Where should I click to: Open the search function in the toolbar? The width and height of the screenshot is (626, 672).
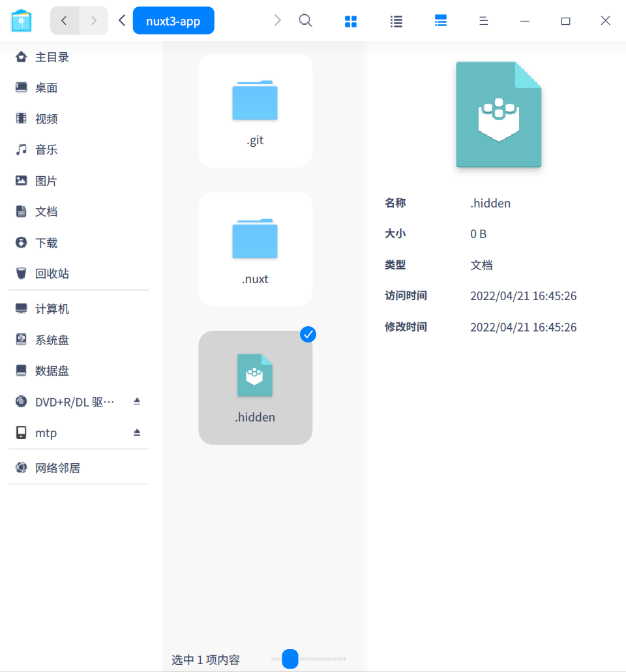point(305,20)
